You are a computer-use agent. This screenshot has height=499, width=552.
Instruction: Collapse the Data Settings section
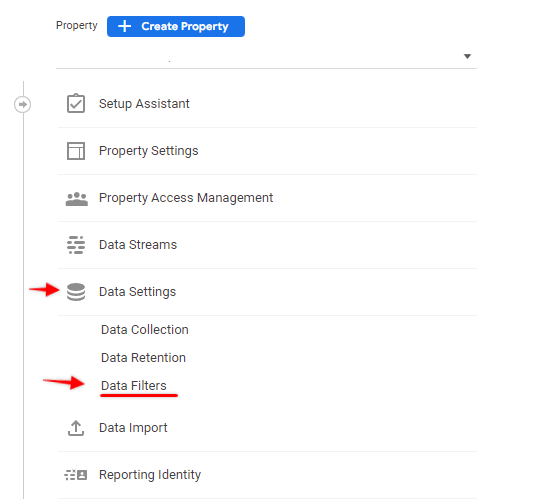coord(267,292)
